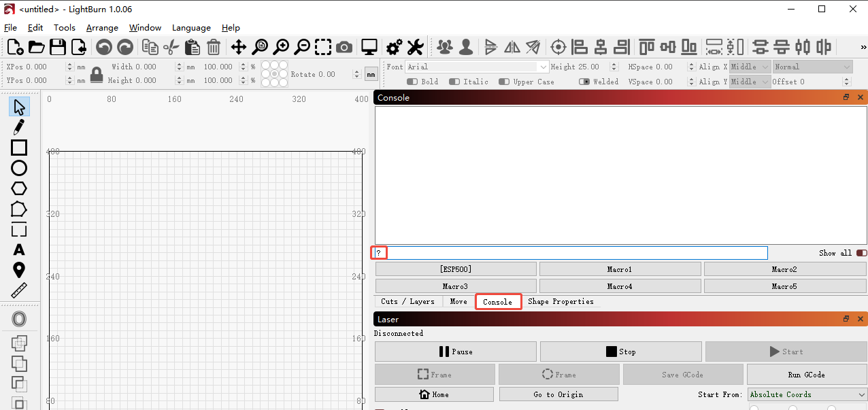868x410 pixels.
Task: Click the [ESP500] macro button
Action: point(456,269)
